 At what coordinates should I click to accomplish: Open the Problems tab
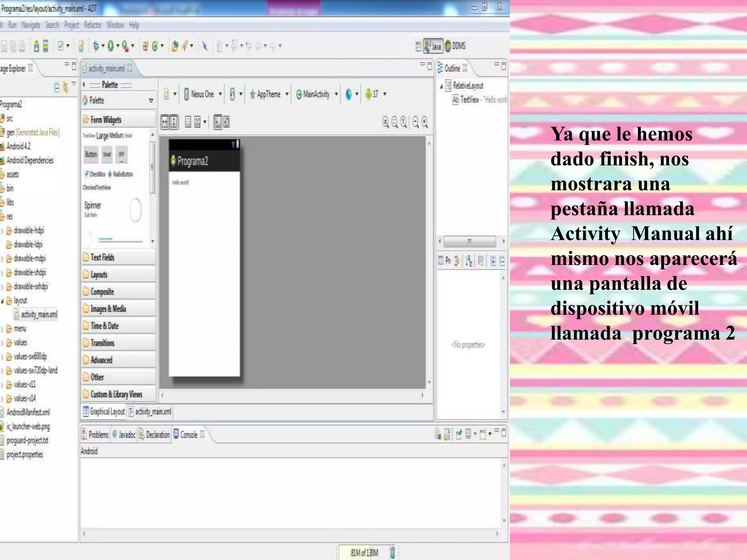pos(95,435)
